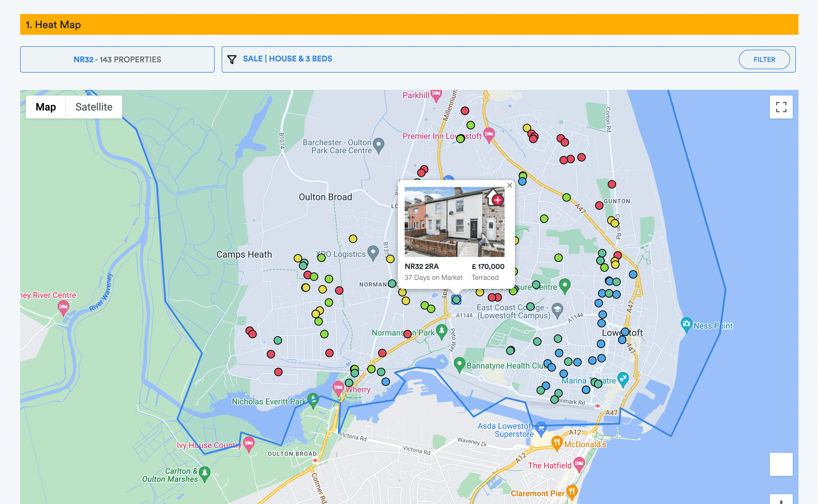
Task: Click the NR32 - 143 Properties box
Action: [117, 59]
